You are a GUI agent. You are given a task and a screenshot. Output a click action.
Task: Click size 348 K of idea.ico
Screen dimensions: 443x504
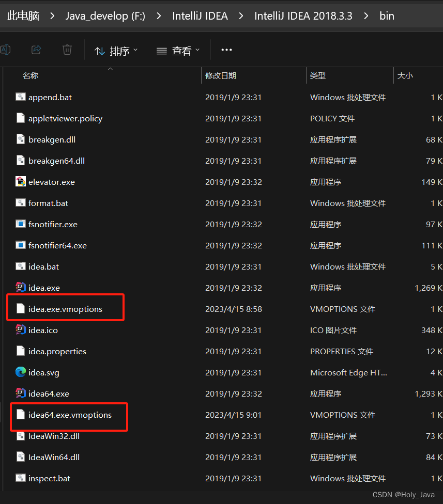pos(432,330)
